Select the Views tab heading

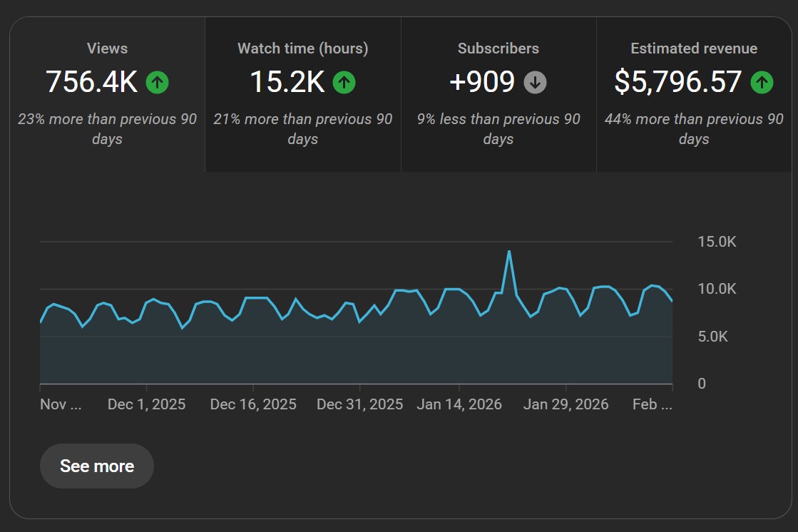(107, 48)
